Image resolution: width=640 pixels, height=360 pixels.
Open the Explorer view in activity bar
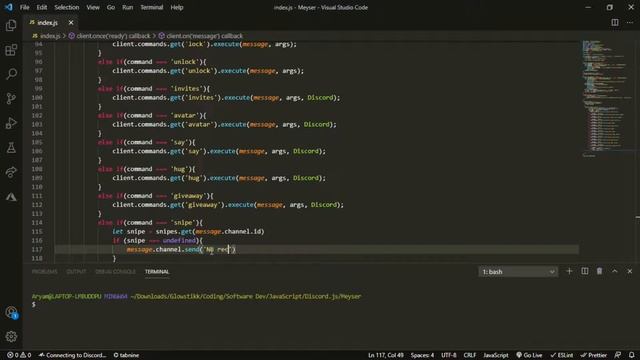11,26
